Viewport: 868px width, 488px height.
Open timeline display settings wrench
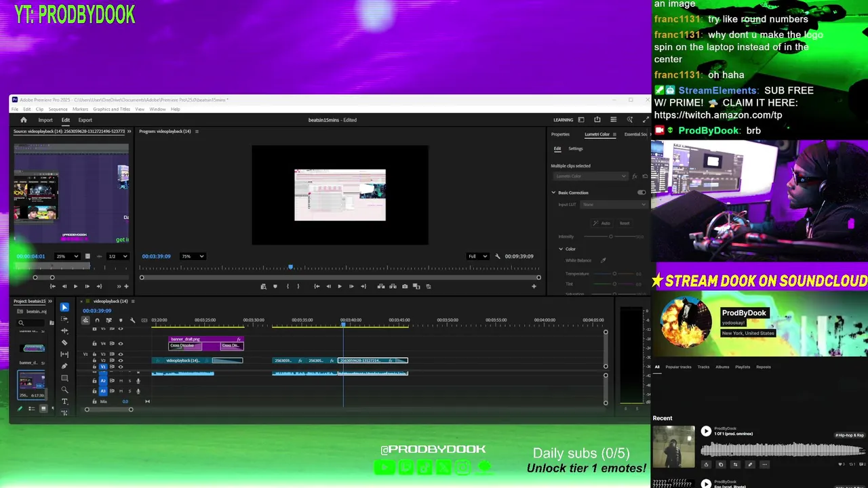tap(132, 320)
